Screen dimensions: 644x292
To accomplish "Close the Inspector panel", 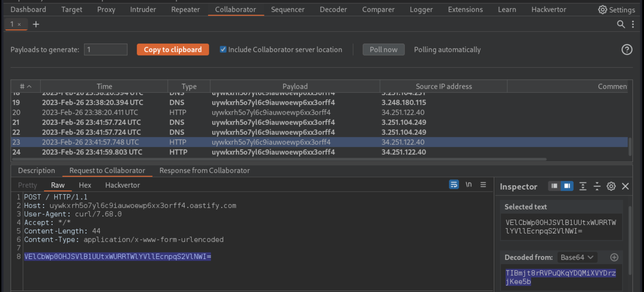I will (625, 186).
